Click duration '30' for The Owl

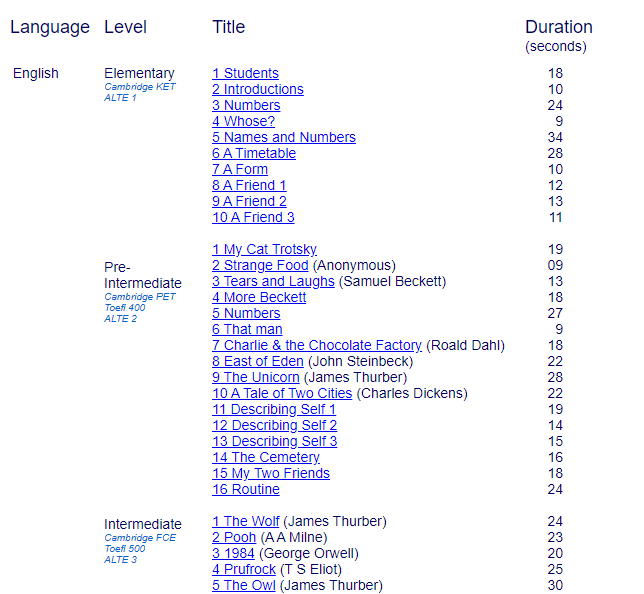pyautogui.click(x=555, y=586)
